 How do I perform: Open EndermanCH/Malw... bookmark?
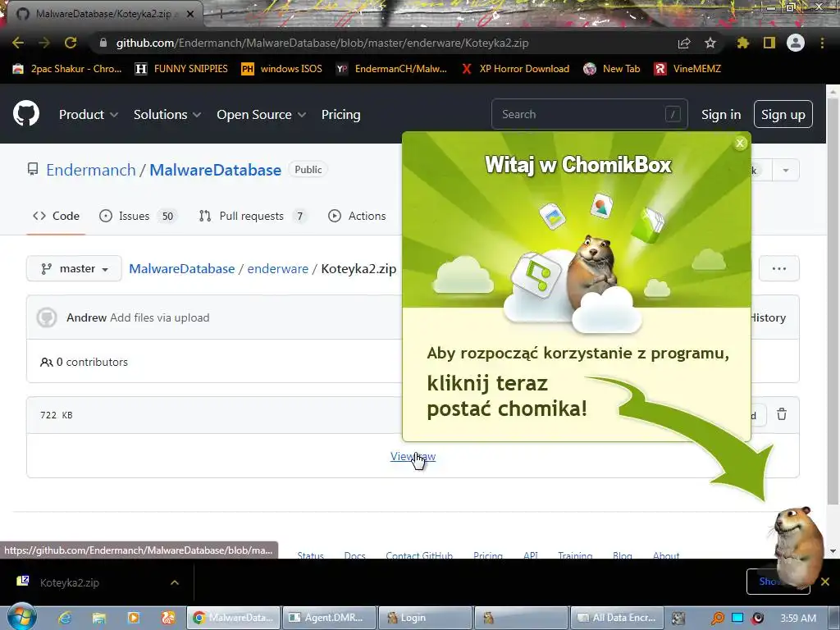coord(391,69)
